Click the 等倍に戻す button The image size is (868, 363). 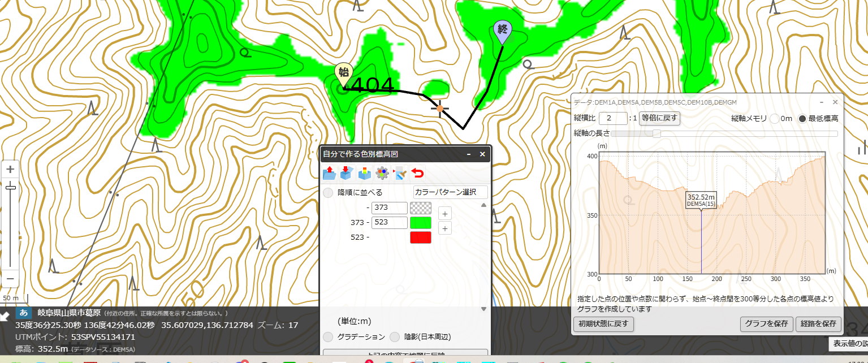pyautogui.click(x=660, y=118)
